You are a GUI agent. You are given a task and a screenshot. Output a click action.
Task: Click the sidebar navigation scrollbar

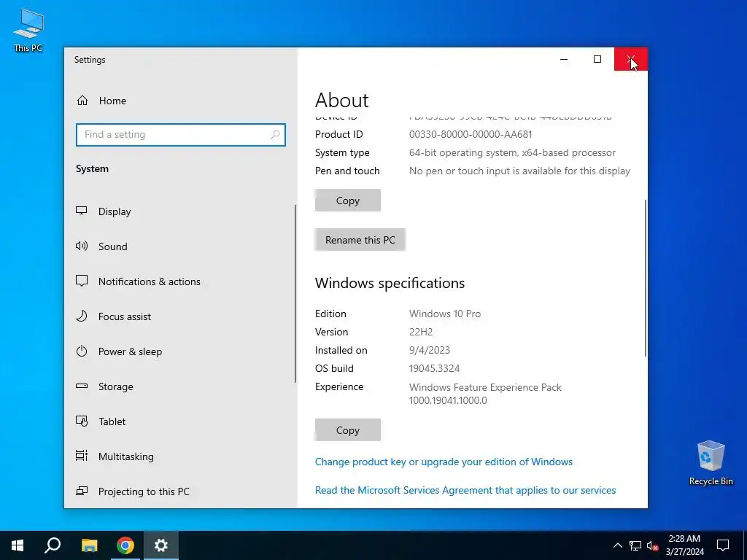(x=295, y=293)
